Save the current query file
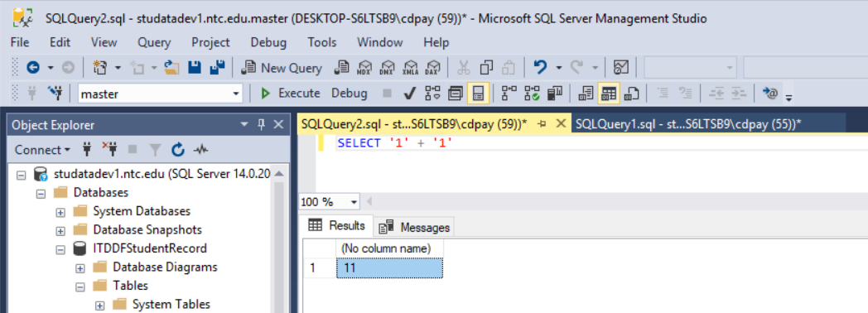 coord(195,68)
